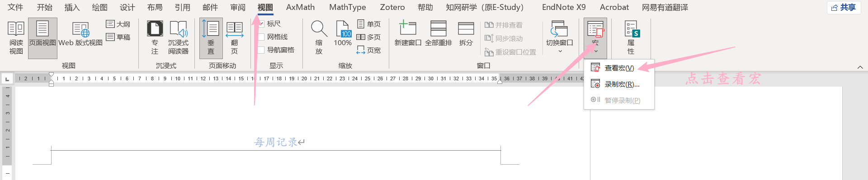Switch to the 绘图 (Draw) tab

[x=99, y=7]
